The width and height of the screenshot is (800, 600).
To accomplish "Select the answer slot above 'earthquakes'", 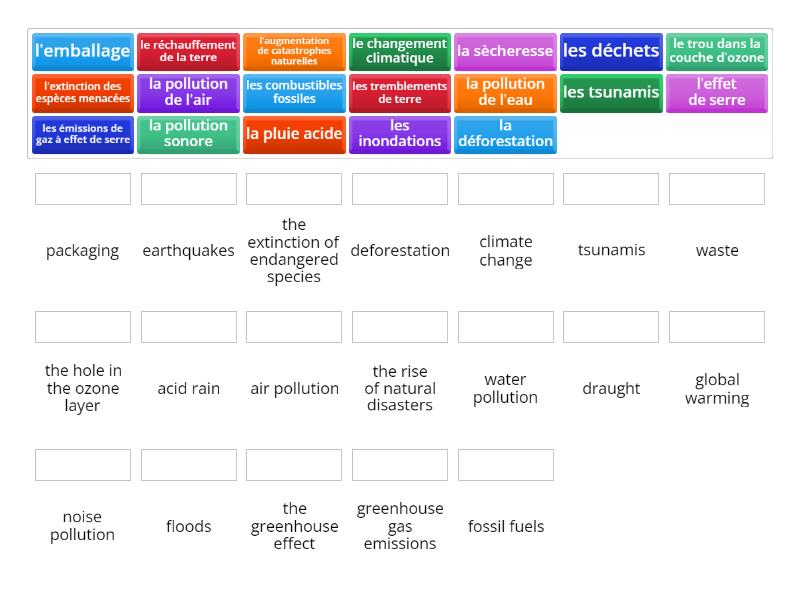I will (188, 189).
